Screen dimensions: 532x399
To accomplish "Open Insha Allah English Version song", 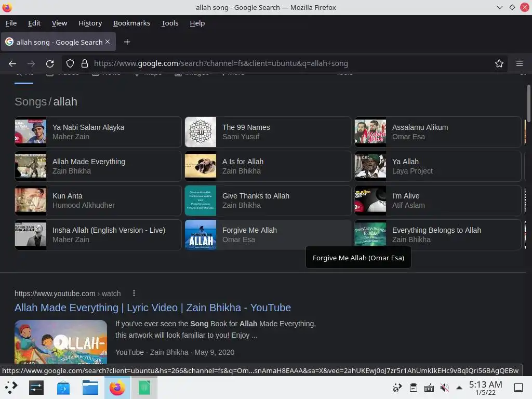I will click(98, 235).
